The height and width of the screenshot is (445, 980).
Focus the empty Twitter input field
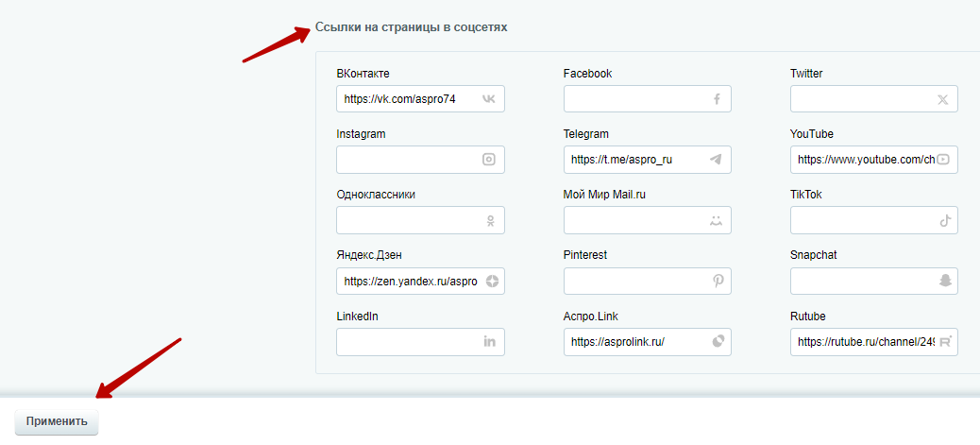[x=873, y=99]
